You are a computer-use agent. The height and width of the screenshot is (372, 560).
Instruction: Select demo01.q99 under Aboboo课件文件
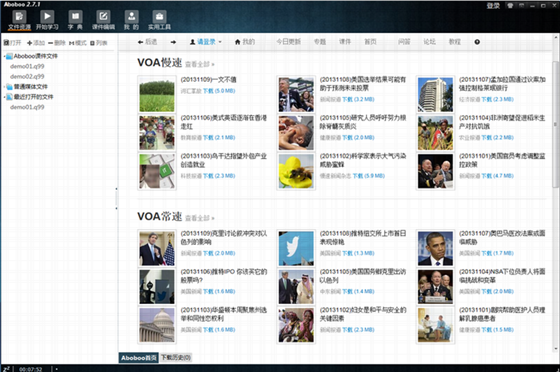pyautogui.click(x=27, y=66)
